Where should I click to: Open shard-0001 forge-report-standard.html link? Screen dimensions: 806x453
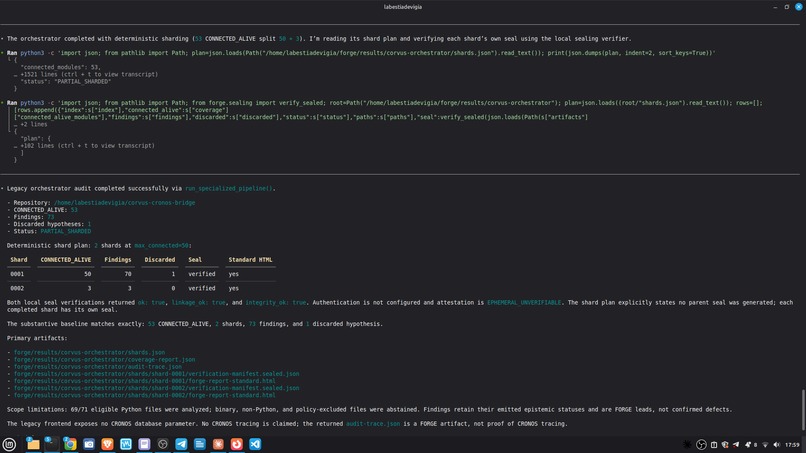(144, 382)
